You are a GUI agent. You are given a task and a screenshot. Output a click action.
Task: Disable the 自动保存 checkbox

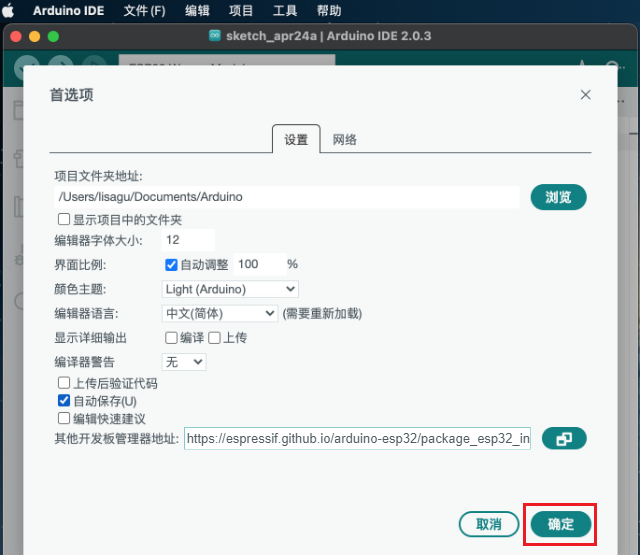(65, 401)
